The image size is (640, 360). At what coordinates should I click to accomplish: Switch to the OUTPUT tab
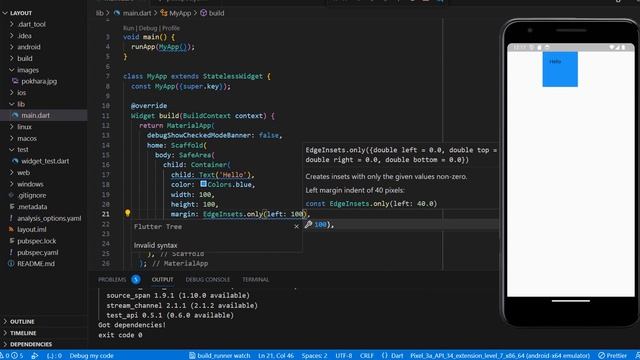click(x=162, y=280)
